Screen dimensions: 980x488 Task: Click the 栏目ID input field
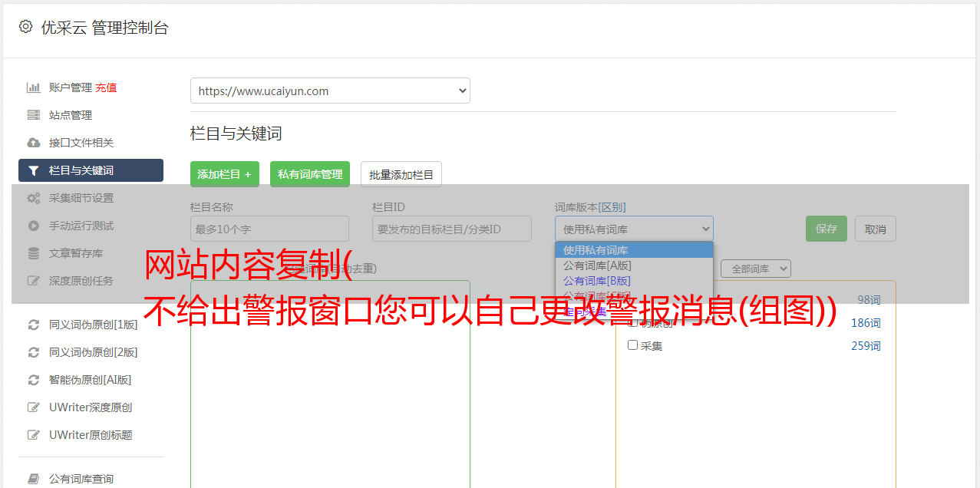point(452,229)
